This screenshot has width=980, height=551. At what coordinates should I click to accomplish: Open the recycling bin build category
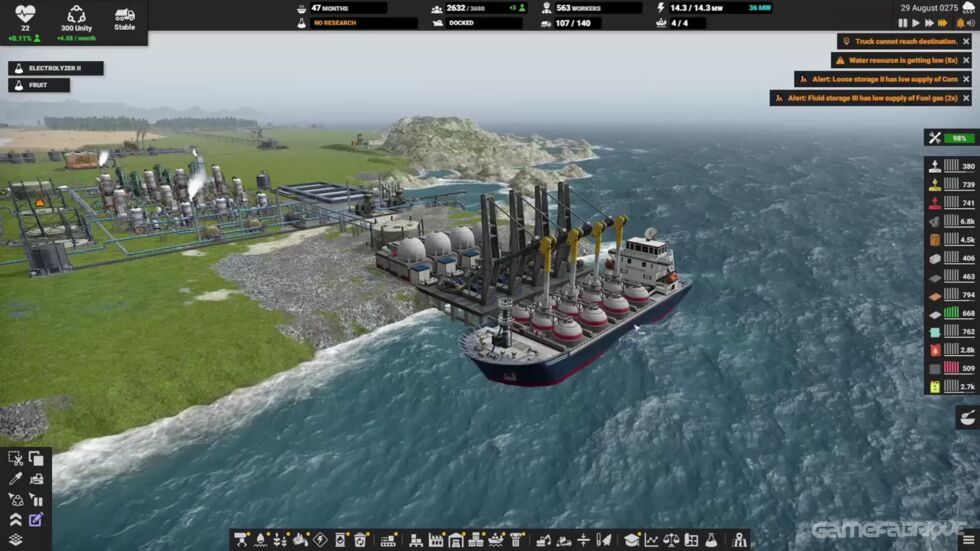(x=361, y=540)
